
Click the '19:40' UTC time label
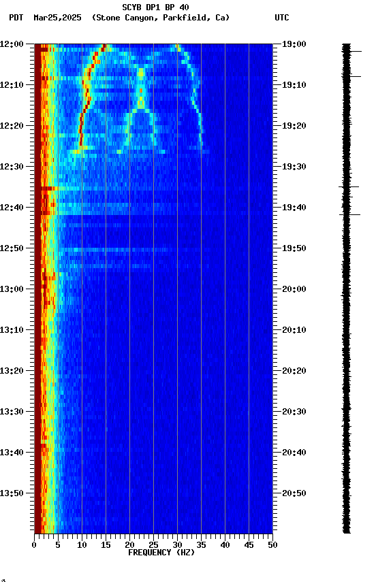(x=294, y=208)
